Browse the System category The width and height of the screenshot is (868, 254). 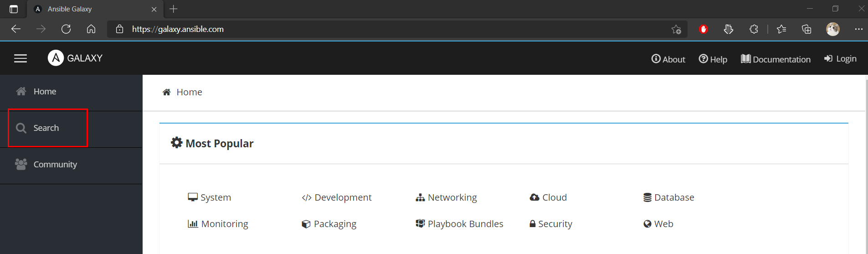pos(210,197)
